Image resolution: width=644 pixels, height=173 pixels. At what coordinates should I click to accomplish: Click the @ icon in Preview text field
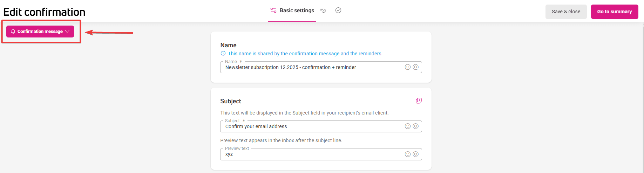(x=416, y=154)
